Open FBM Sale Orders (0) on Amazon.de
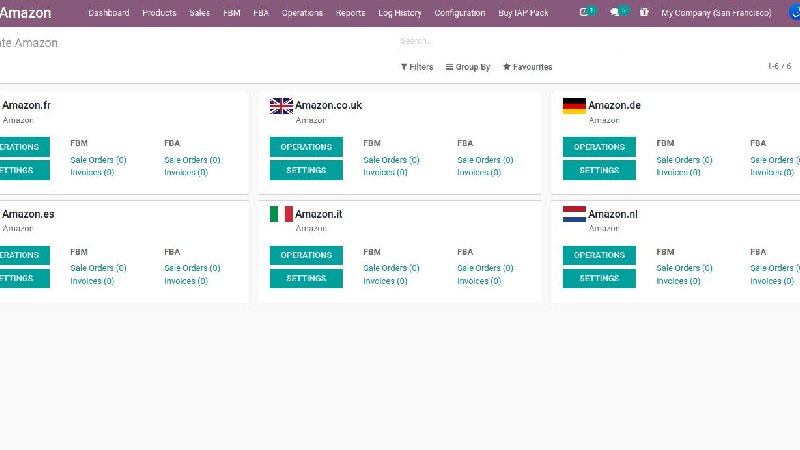This screenshot has width=800, height=450. (684, 160)
